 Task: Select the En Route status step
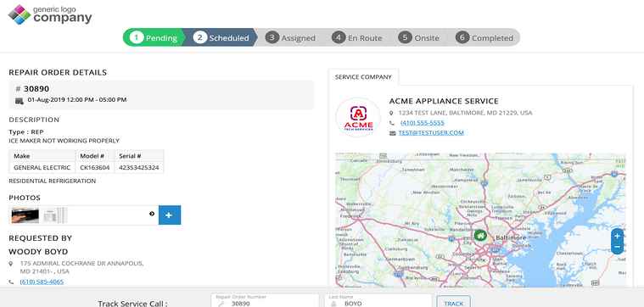click(357, 38)
